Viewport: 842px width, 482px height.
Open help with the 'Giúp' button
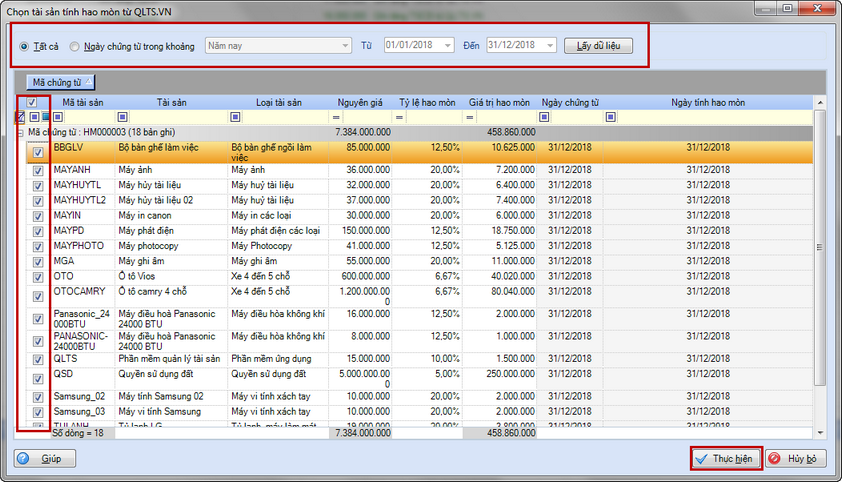(45, 459)
